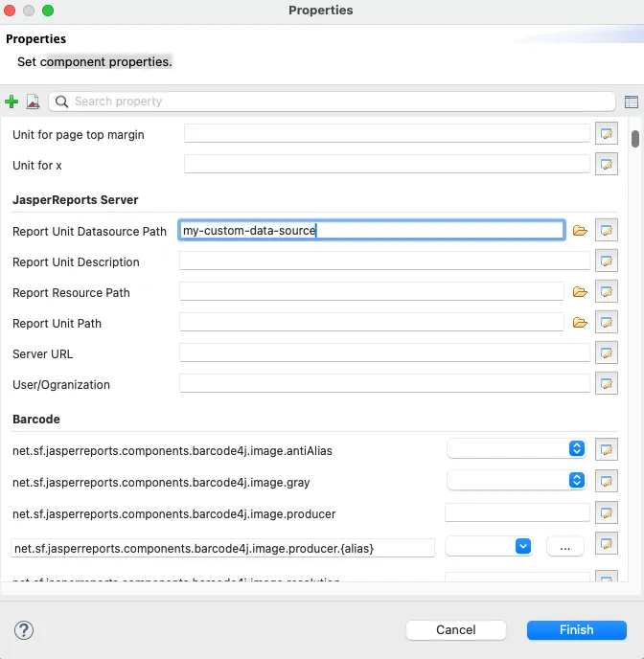The image size is (644, 659).
Task: Open expression editor for barcode4j.image.gray
Action: point(607,482)
